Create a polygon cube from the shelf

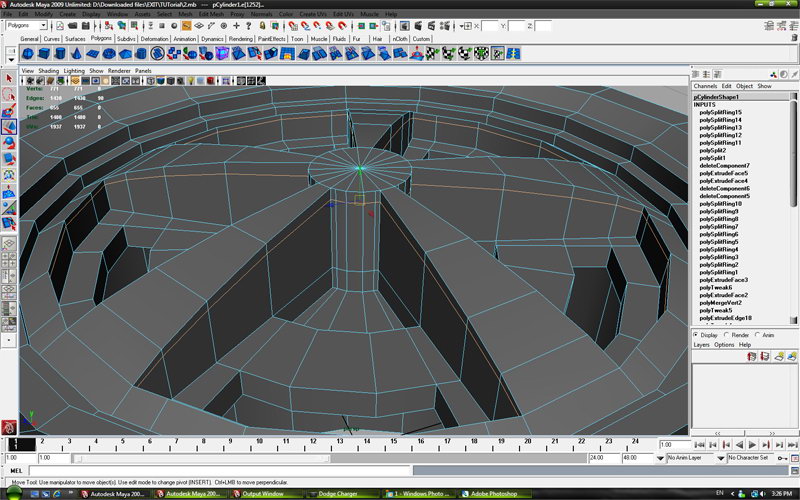pyautogui.click(x=46, y=53)
